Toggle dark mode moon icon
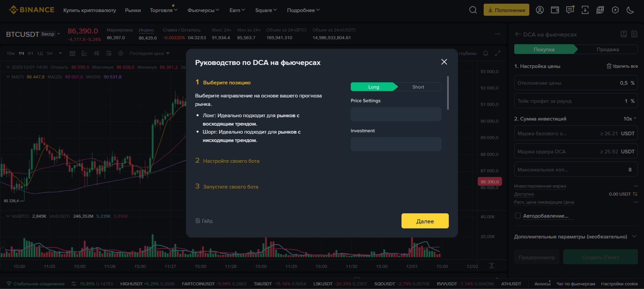This screenshot has height=289, width=644. [x=630, y=10]
